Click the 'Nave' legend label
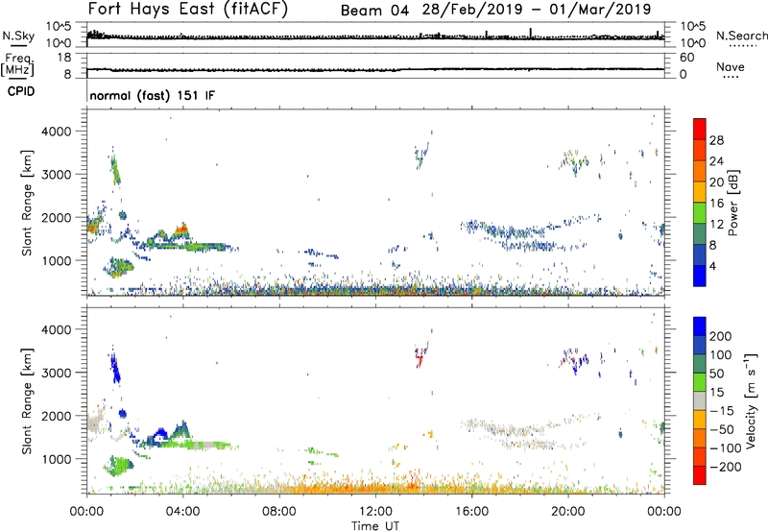The width and height of the screenshot is (768, 532). pos(730,66)
